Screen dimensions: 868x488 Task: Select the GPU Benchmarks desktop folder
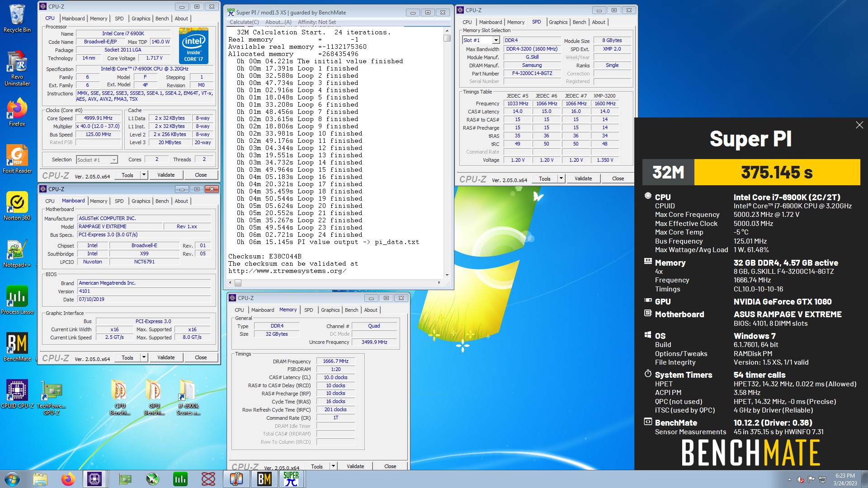(x=154, y=398)
